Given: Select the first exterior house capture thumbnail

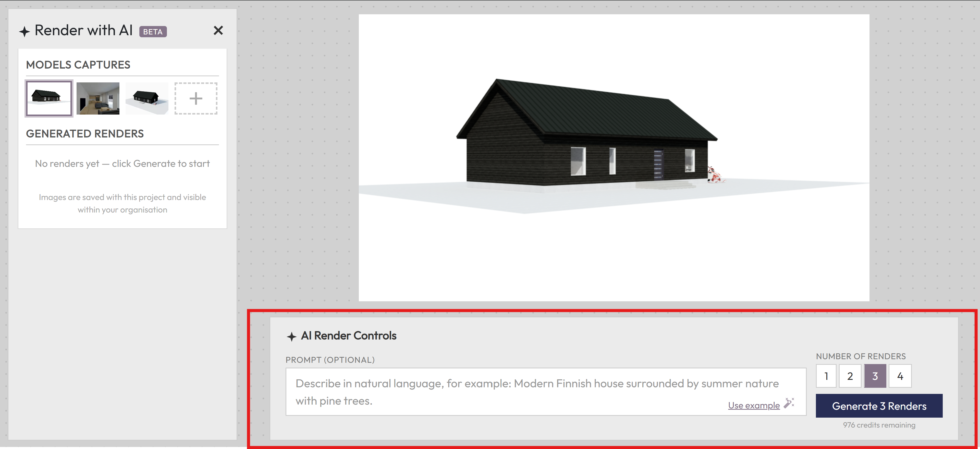Looking at the screenshot, I should (49, 98).
